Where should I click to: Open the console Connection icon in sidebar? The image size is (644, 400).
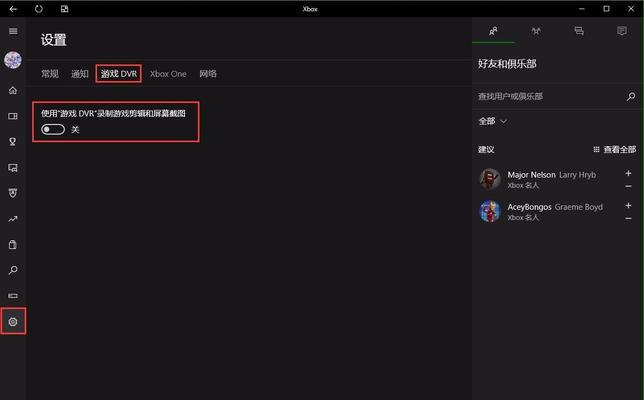[13, 296]
